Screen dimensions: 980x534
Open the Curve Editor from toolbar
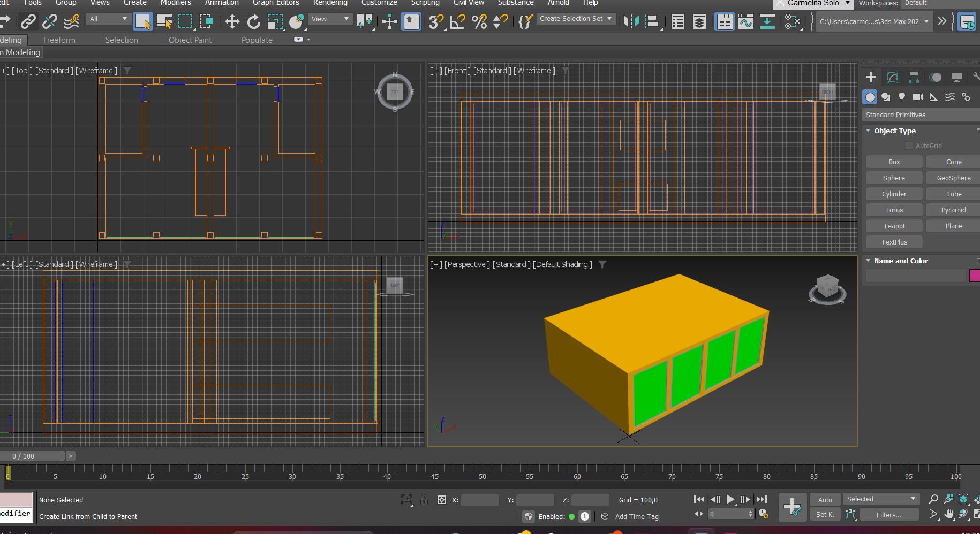(x=745, y=21)
